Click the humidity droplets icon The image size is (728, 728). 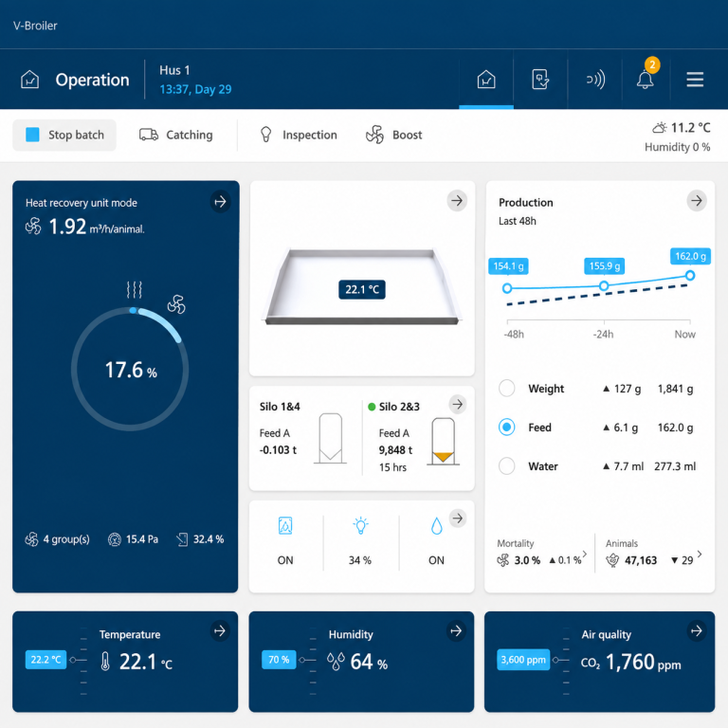tap(336, 662)
